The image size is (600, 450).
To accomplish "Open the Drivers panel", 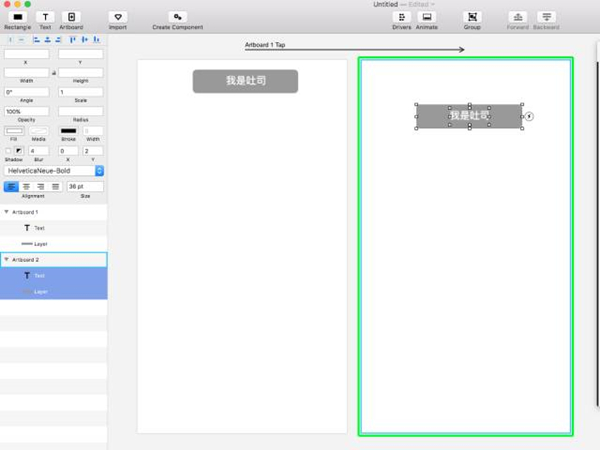I will [x=401, y=21].
